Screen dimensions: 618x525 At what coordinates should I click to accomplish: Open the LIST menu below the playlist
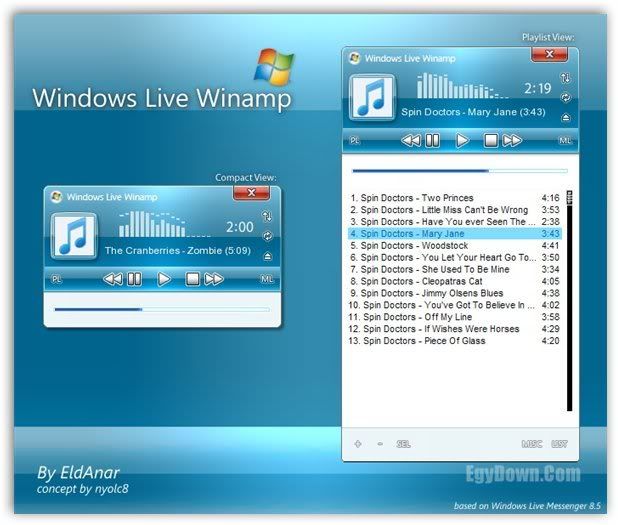559,443
